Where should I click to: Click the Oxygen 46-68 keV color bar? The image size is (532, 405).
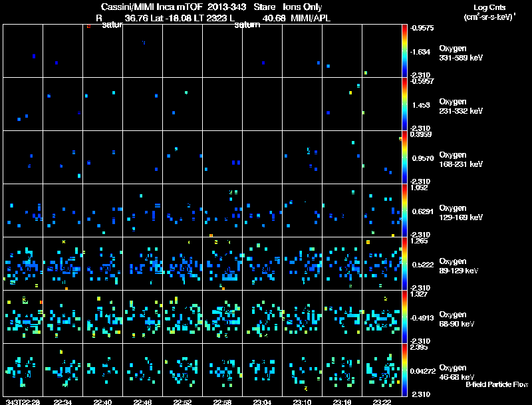(405, 370)
